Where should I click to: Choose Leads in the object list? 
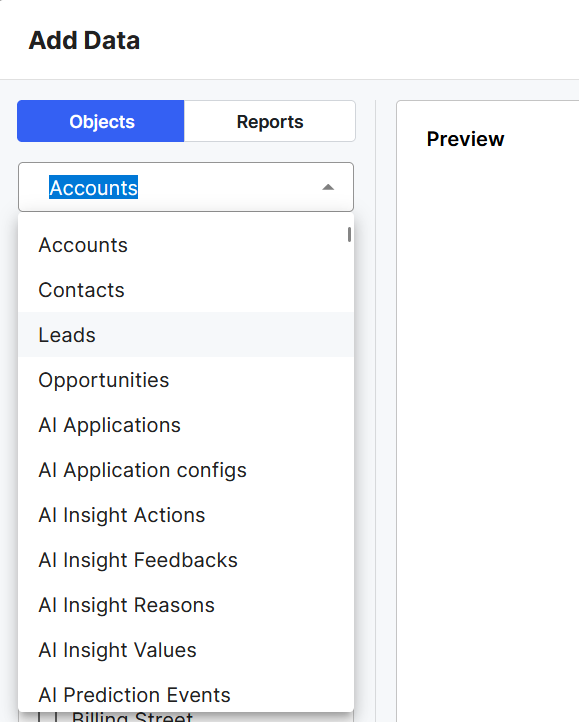click(x=186, y=335)
